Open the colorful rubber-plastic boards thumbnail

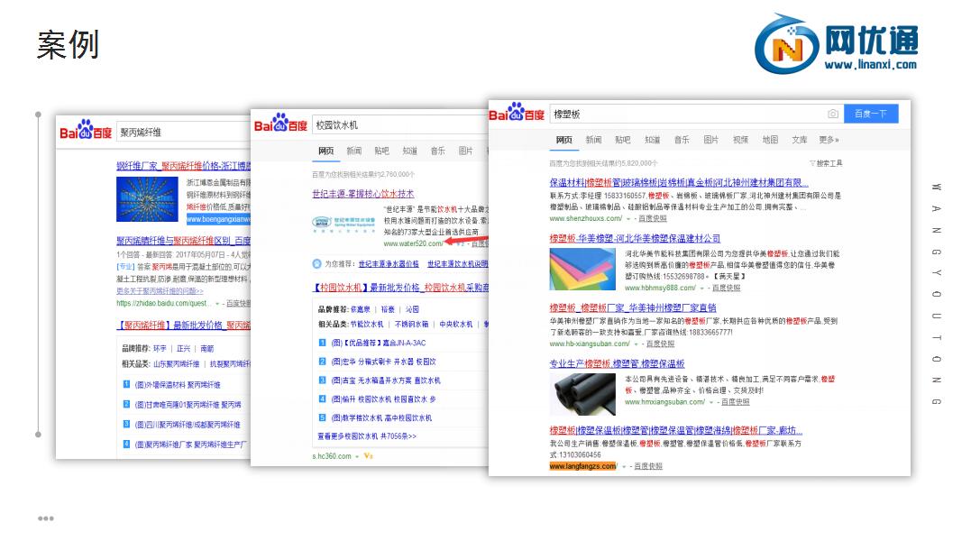click(582, 270)
